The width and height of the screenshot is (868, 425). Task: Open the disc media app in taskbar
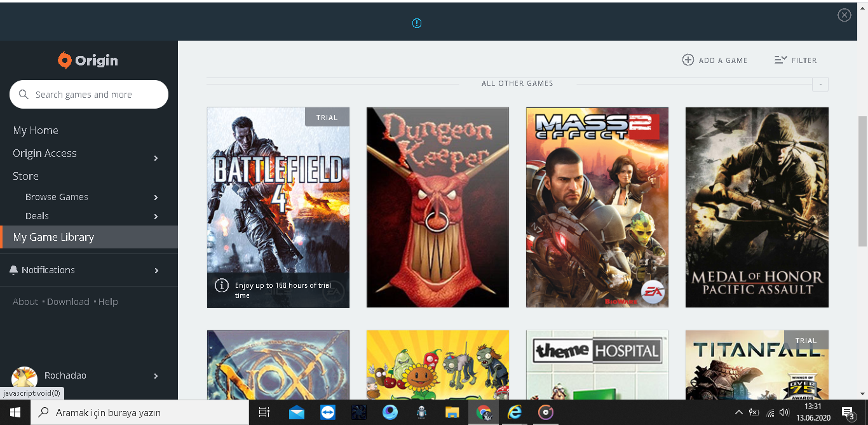[x=546, y=412]
